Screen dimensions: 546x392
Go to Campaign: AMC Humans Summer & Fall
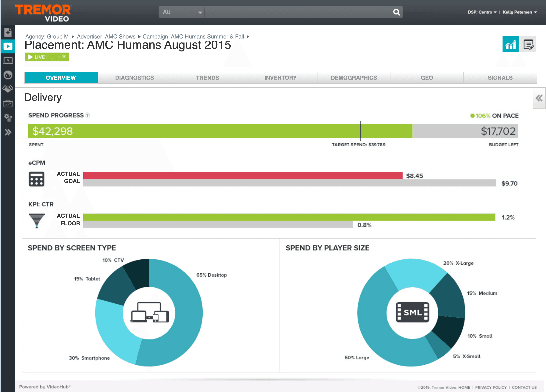point(193,36)
